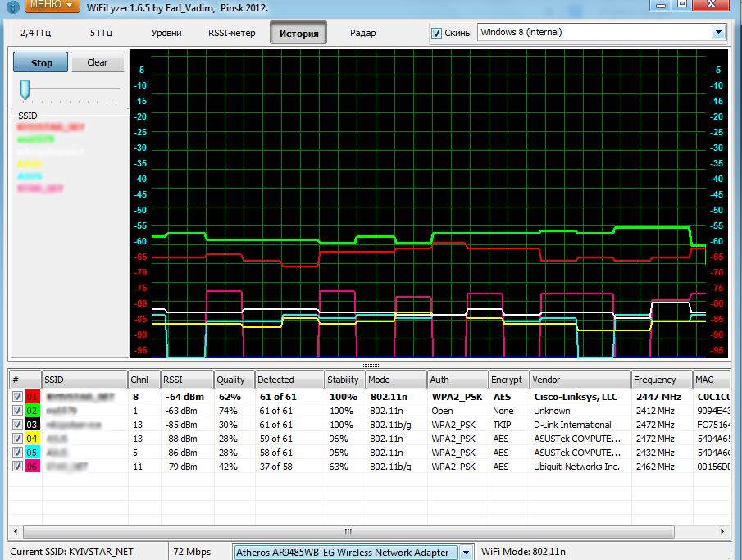
Task: Click the green 02 color swatch
Action: (x=32, y=411)
